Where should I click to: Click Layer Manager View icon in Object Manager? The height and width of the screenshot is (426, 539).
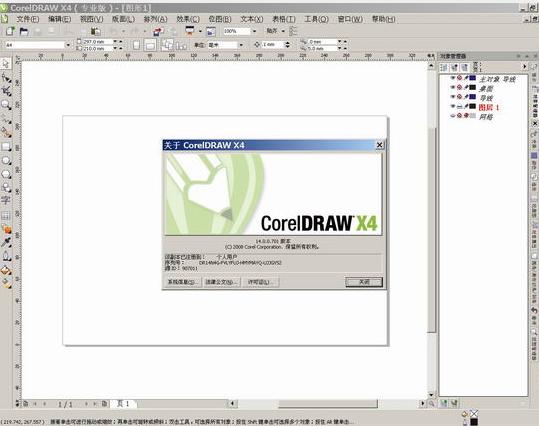465,67
